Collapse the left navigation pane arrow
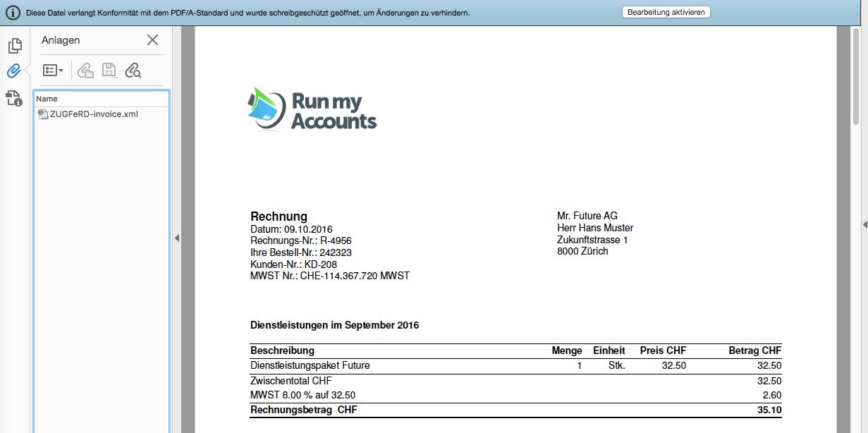This screenshot has width=868, height=433. (x=177, y=238)
